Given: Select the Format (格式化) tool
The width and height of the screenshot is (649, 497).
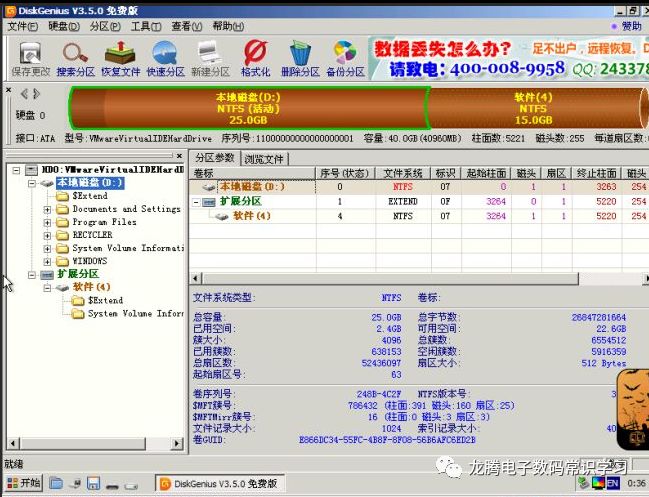Looking at the screenshot, I should pos(255,58).
